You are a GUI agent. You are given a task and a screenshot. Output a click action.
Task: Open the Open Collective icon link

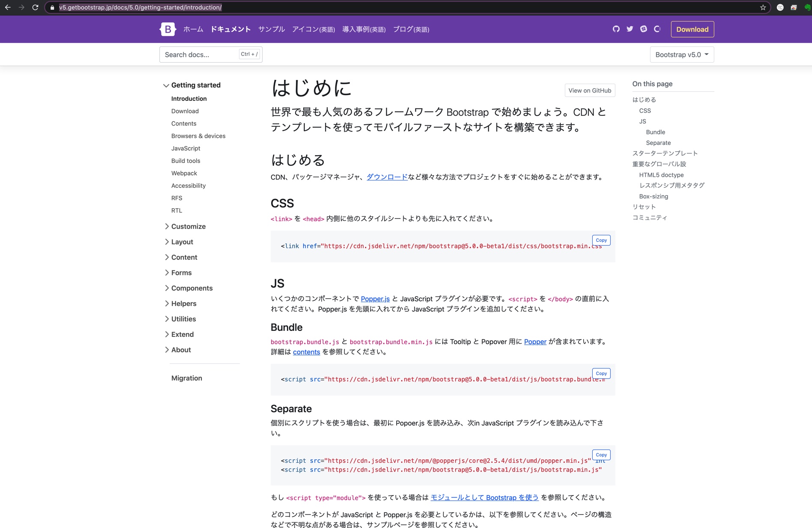657,29
